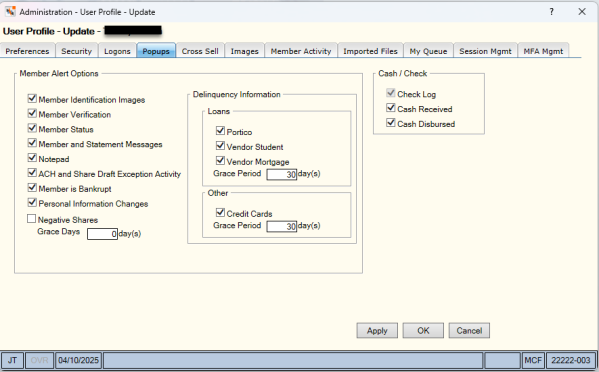Screen dimensions: 599x372
Task: Uncheck the Cash Disbursed option
Action: pyautogui.click(x=390, y=123)
